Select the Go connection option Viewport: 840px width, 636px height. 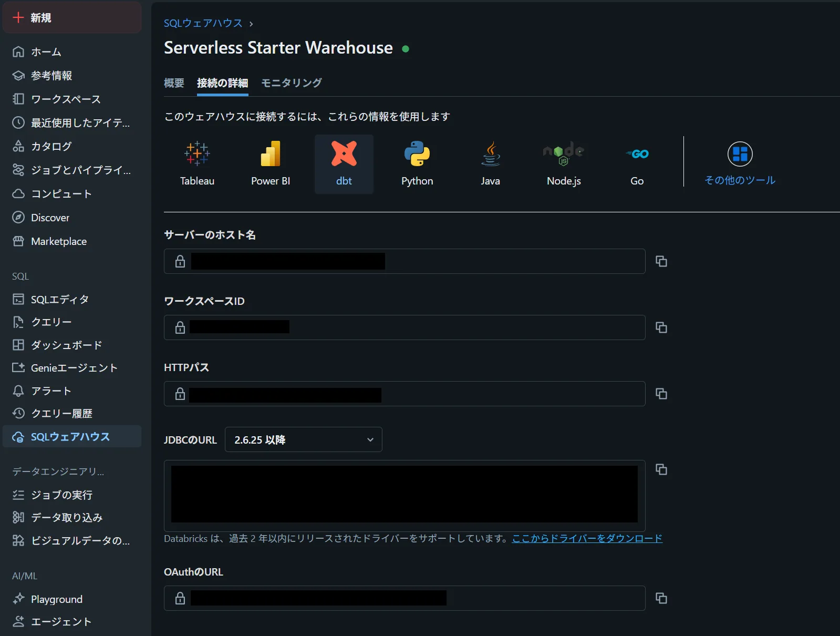pos(637,164)
